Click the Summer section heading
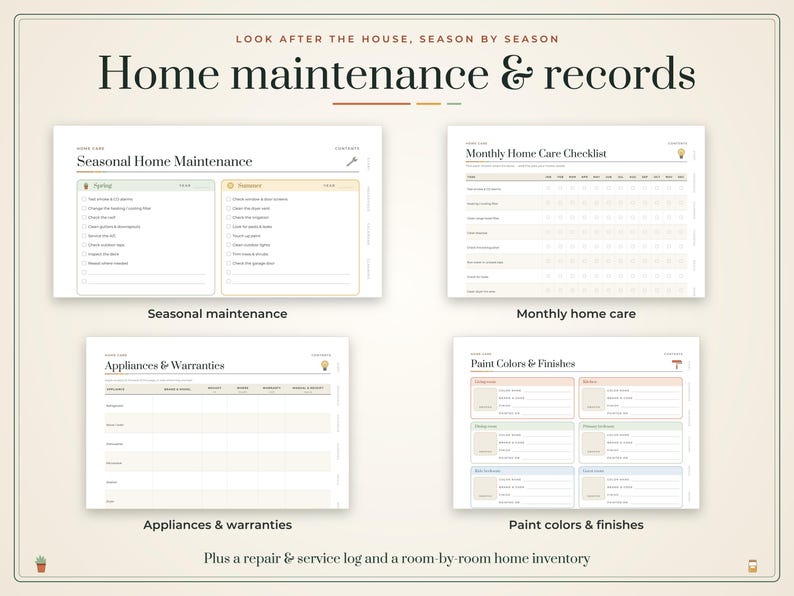This screenshot has height=596, width=794. point(250,186)
